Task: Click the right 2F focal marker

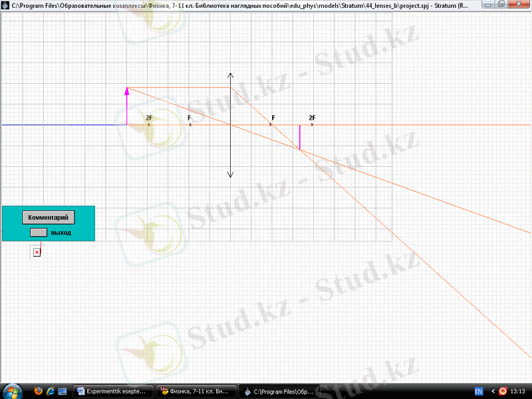Action: pos(312,124)
